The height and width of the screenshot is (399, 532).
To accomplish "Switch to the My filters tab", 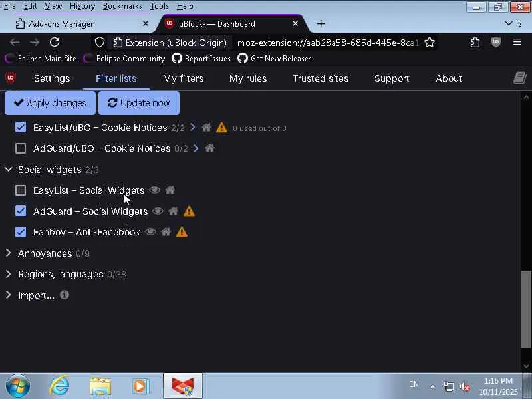I will click(184, 78).
